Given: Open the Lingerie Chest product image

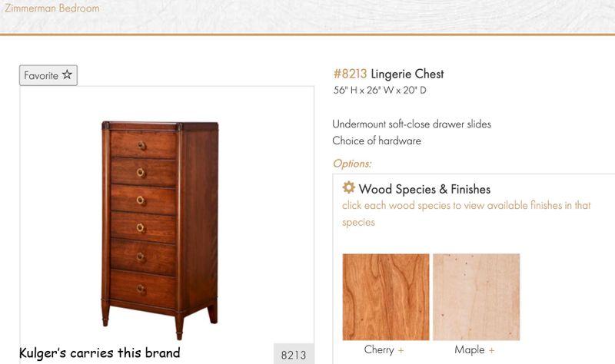Looking at the screenshot, I should point(160,230).
